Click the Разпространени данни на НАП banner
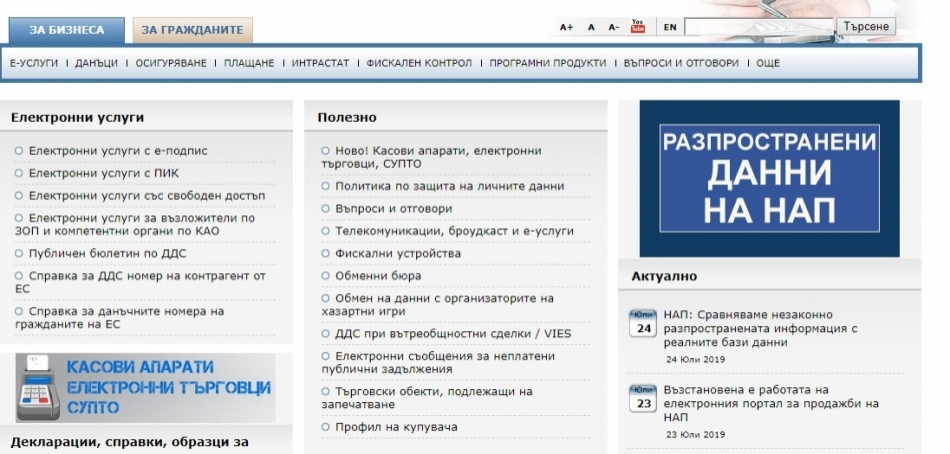The width and height of the screenshot is (950, 454). [x=769, y=178]
